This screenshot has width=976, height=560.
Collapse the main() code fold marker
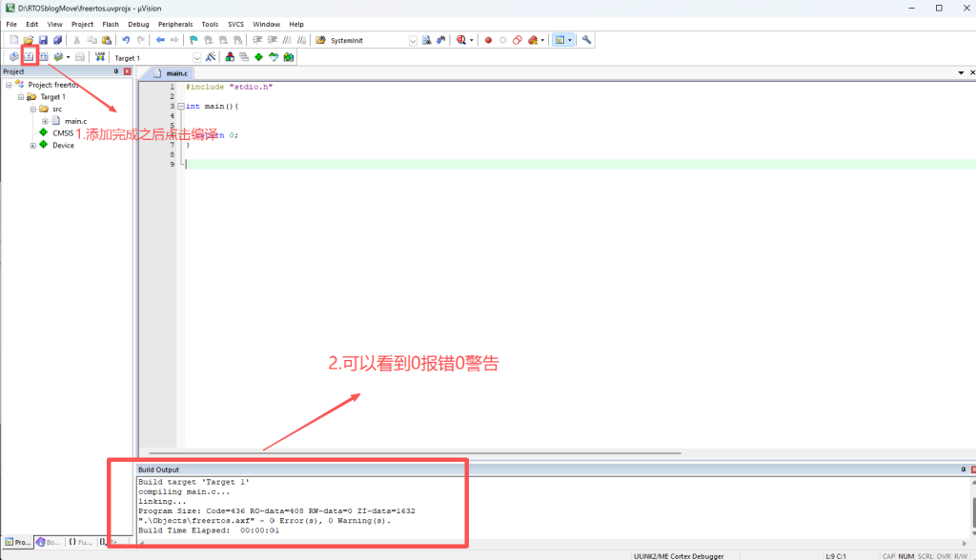pos(180,107)
